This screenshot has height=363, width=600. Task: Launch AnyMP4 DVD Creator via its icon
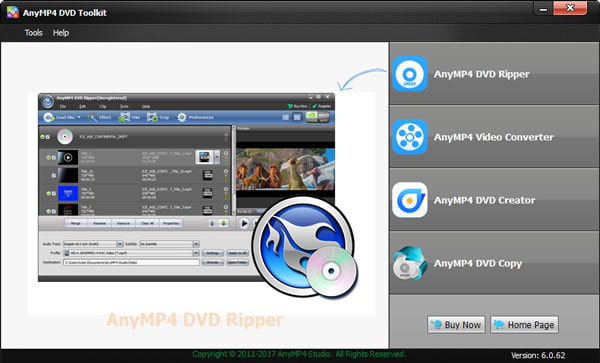tap(410, 200)
